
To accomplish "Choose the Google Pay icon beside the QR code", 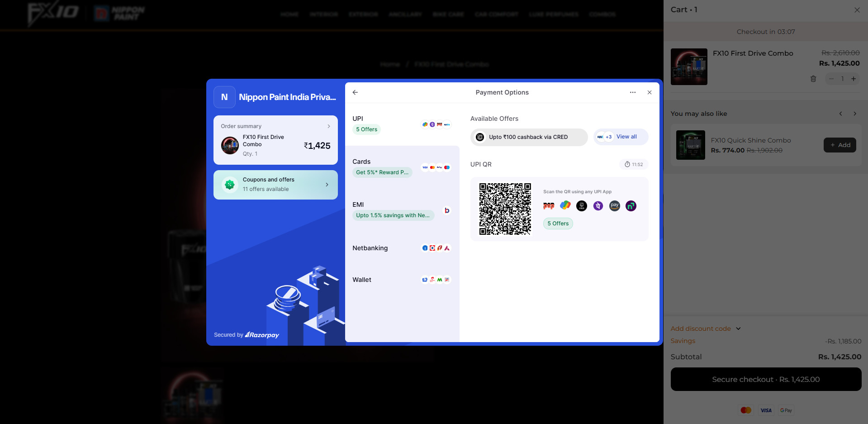I will point(565,206).
